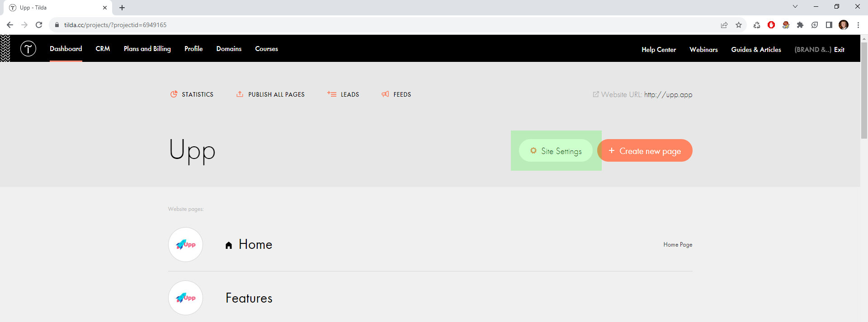Click the browser forward arrow
Viewport: 868px width, 322px height.
coord(24,25)
